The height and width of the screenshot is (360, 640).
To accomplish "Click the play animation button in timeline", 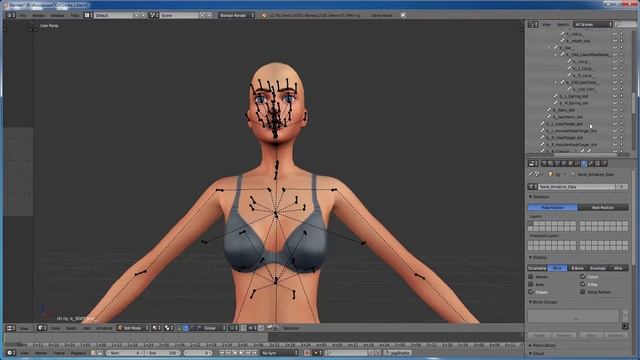I will pyautogui.click(x=241, y=353).
